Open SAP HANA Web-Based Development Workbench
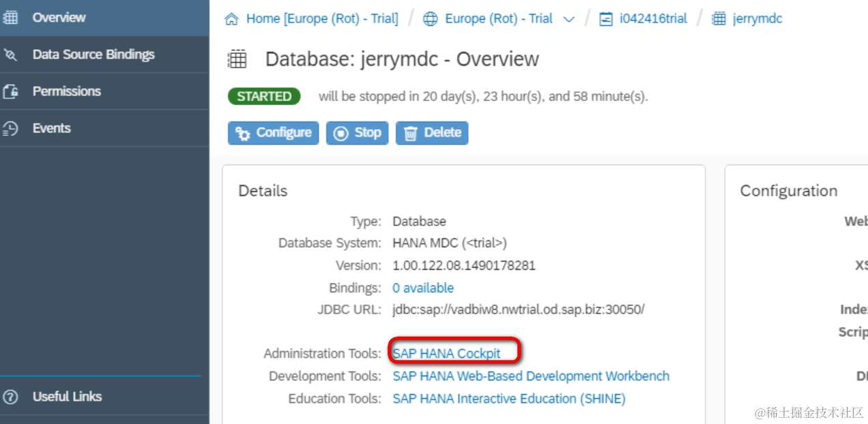The width and height of the screenshot is (868, 424). coord(531,376)
